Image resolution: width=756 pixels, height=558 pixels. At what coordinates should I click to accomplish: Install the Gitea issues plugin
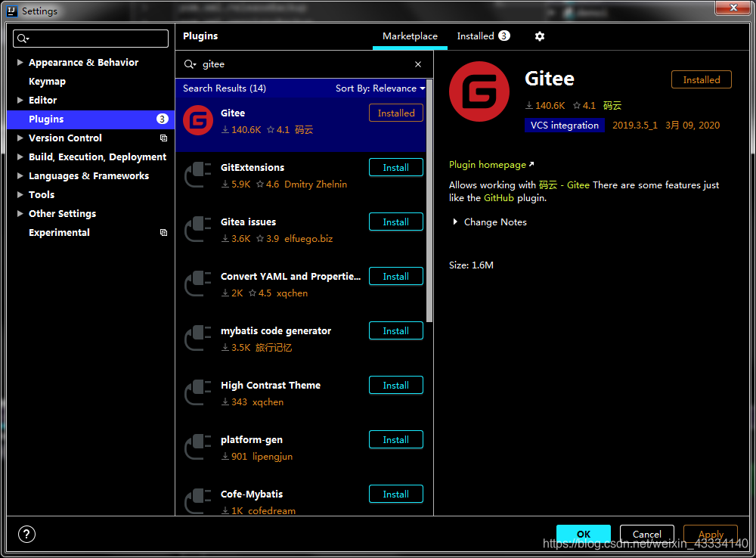point(396,222)
